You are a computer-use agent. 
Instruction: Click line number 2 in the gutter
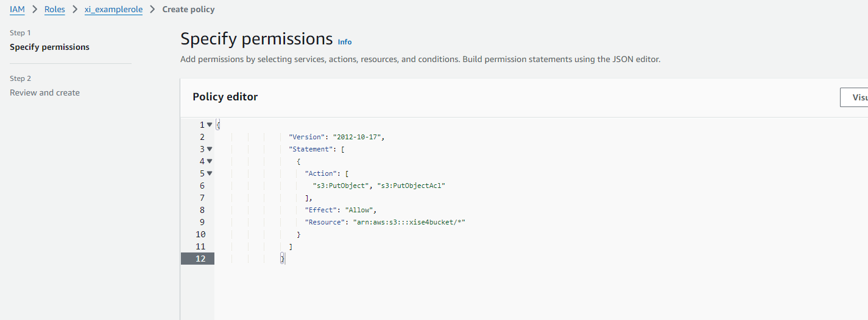[202, 137]
